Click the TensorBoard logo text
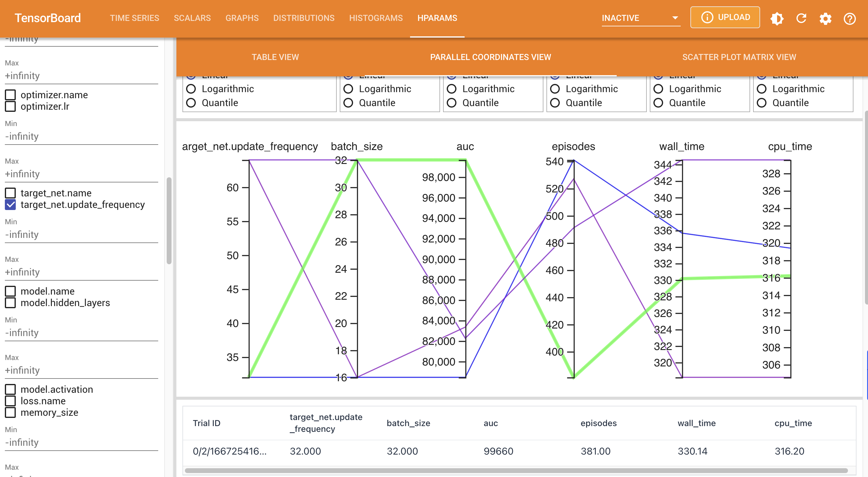The height and width of the screenshot is (477, 868). pos(48,18)
